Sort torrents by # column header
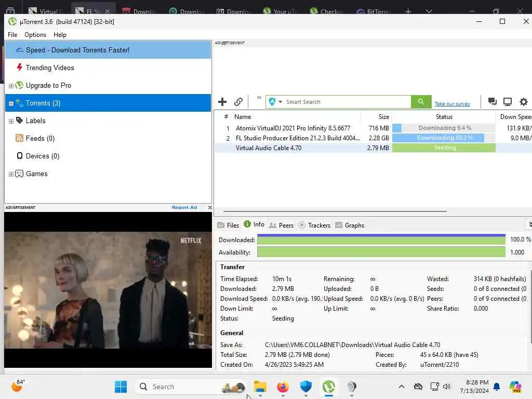 226,117
